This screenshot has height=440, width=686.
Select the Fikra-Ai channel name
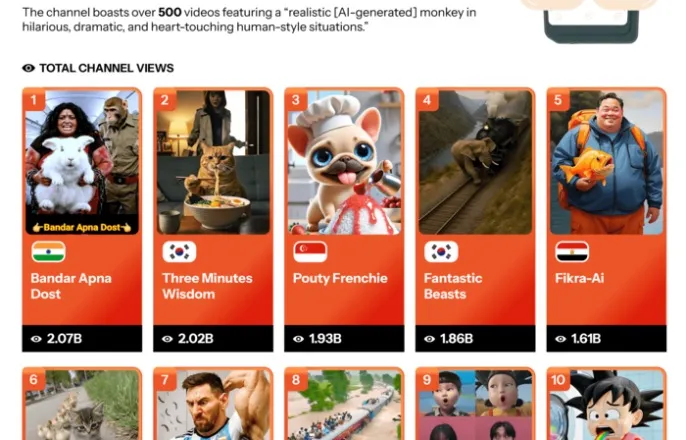pos(580,278)
